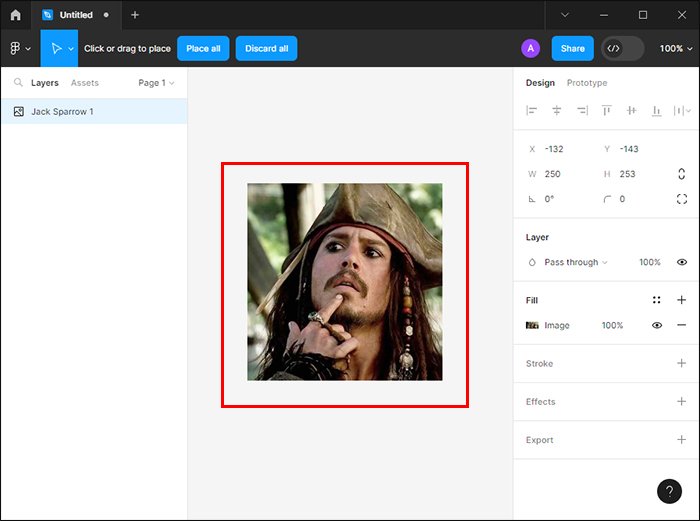Select the Move tool arrow icon
The height and width of the screenshot is (521, 700).
[x=56, y=48]
